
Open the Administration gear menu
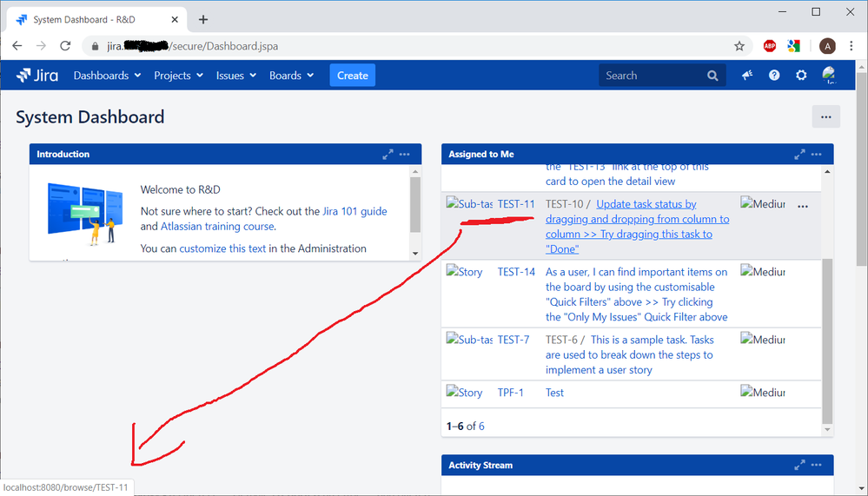pyautogui.click(x=801, y=76)
